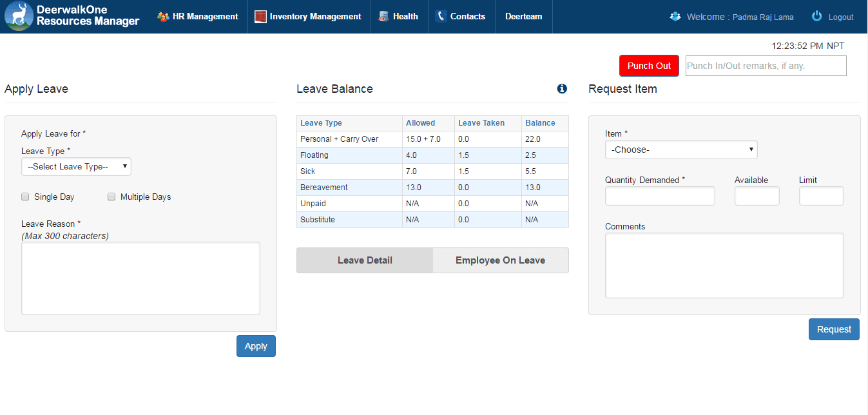Click the 15.0 + 7.0 allowed value
Screen dimensions: 868x415
tap(423, 139)
